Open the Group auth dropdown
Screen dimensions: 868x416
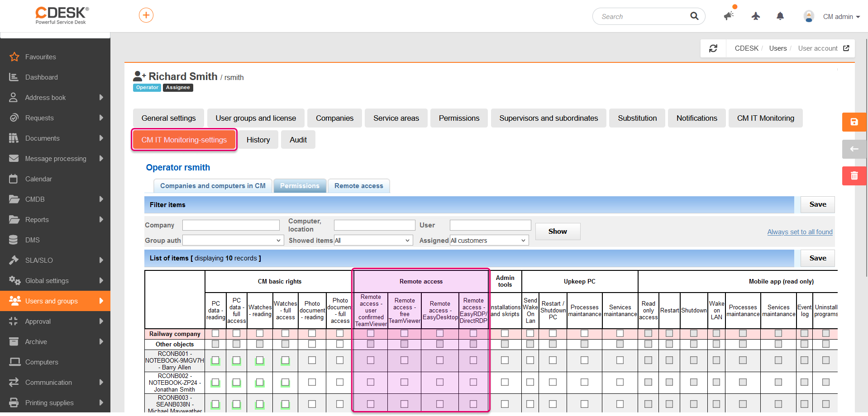[x=233, y=241]
